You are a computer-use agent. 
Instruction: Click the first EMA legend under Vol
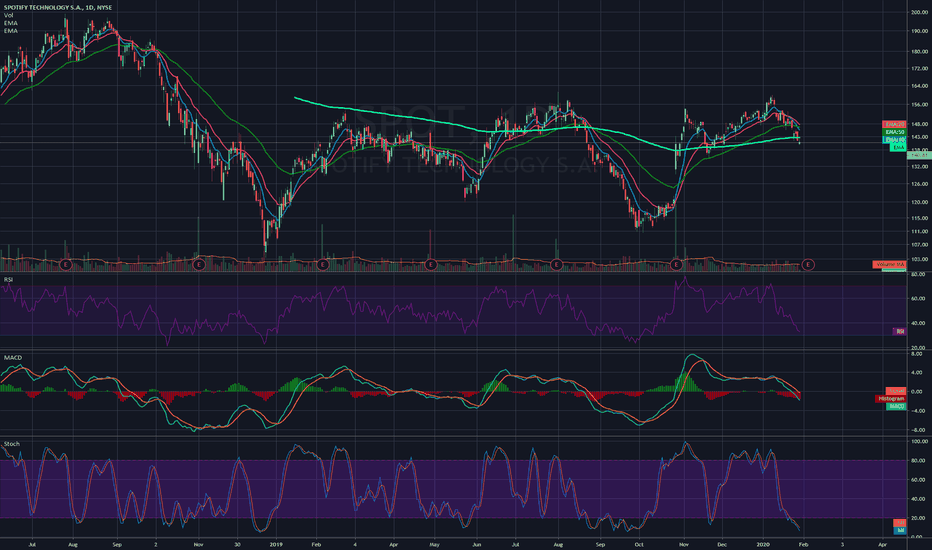(11, 23)
